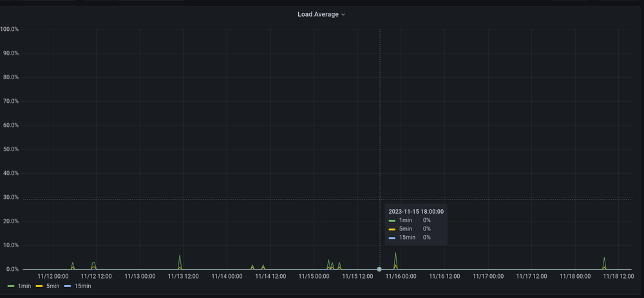Click the 1min 0% row in tooltip
The image size is (644, 298).
pos(410,220)
